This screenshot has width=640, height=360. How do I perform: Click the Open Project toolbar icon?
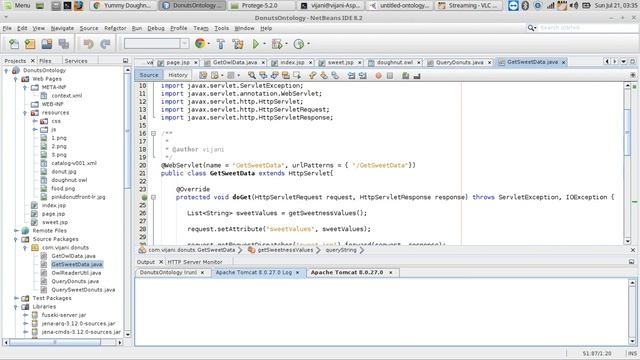pyautogui.click(x=47, y=44)
